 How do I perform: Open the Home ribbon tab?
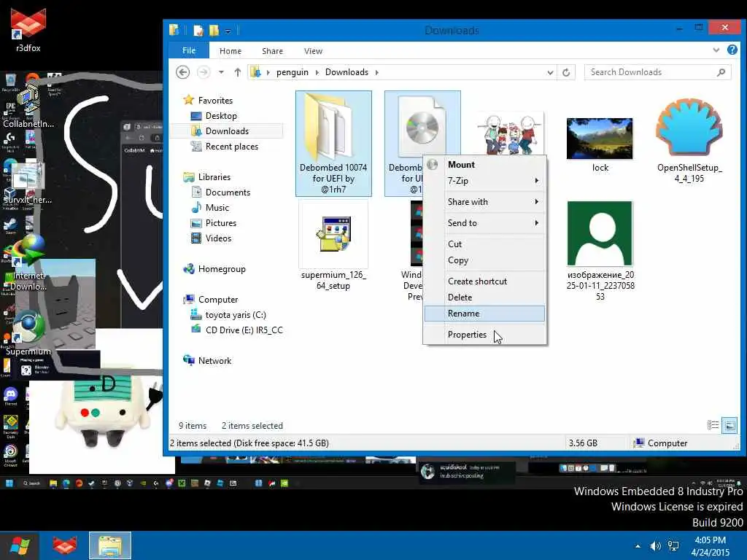[x=230, y=50]
